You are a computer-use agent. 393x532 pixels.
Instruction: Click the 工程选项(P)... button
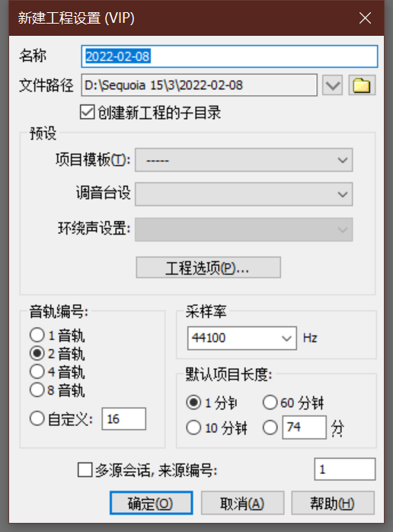pyautogui.click(x=208, y=268)
